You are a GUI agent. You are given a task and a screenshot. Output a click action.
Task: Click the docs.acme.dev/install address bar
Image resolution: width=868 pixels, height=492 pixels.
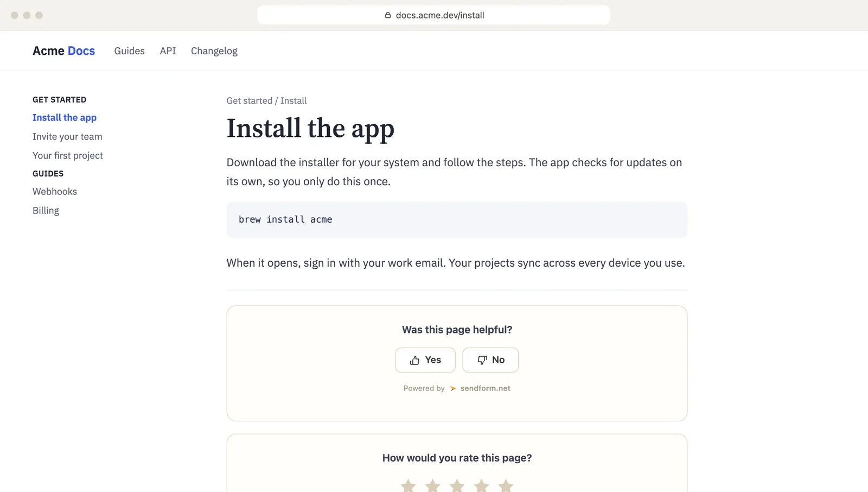434,15
